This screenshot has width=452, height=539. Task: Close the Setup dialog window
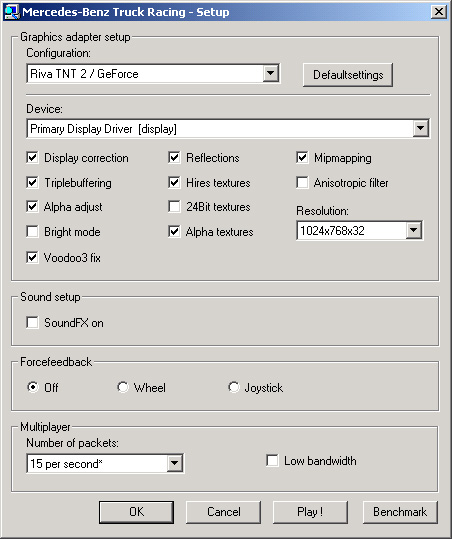[439, 12]
